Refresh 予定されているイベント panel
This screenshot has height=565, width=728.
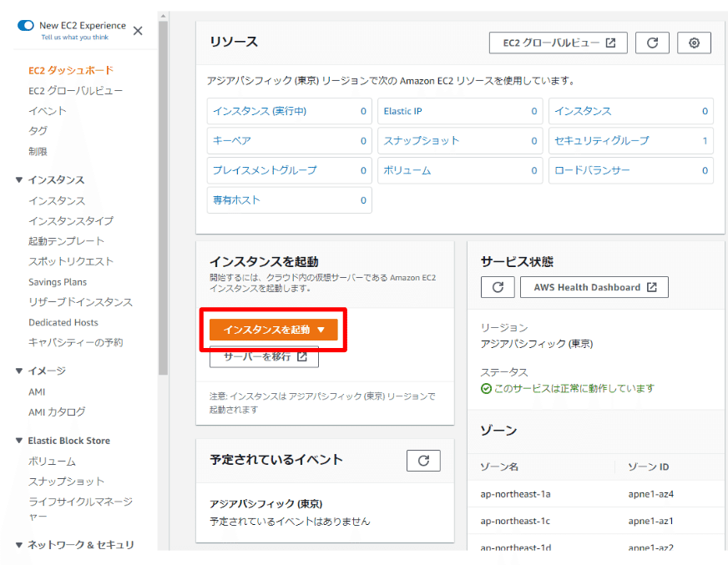(423, 461)
